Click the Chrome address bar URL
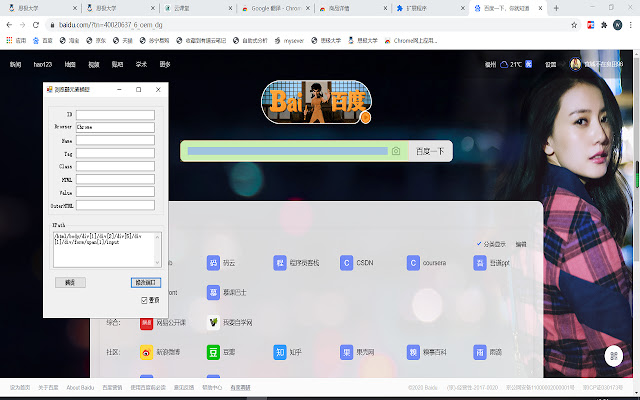Screen dimensions: 640x400 point(111,25)
